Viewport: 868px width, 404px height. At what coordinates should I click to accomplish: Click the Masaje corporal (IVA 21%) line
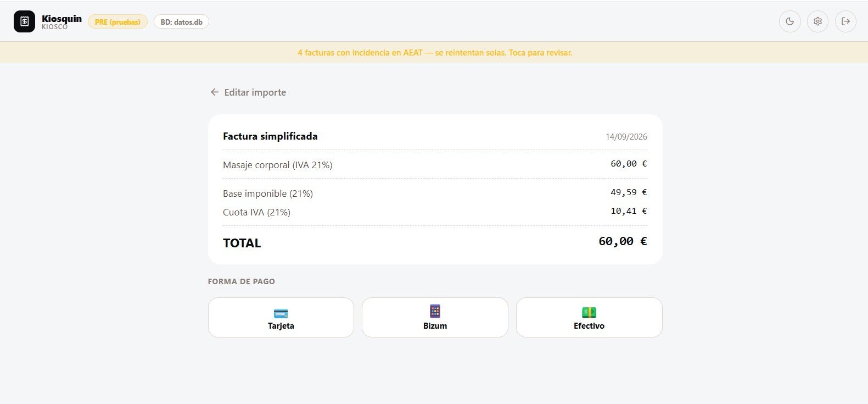435,164
